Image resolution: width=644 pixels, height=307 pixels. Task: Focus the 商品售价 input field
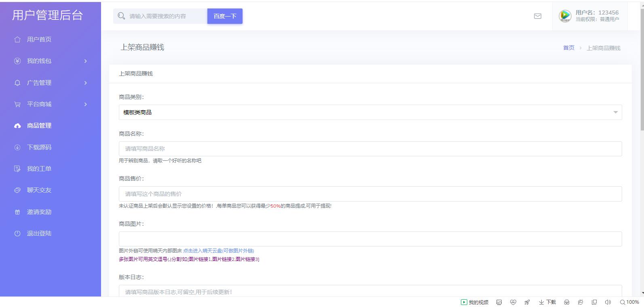(370, 194)
